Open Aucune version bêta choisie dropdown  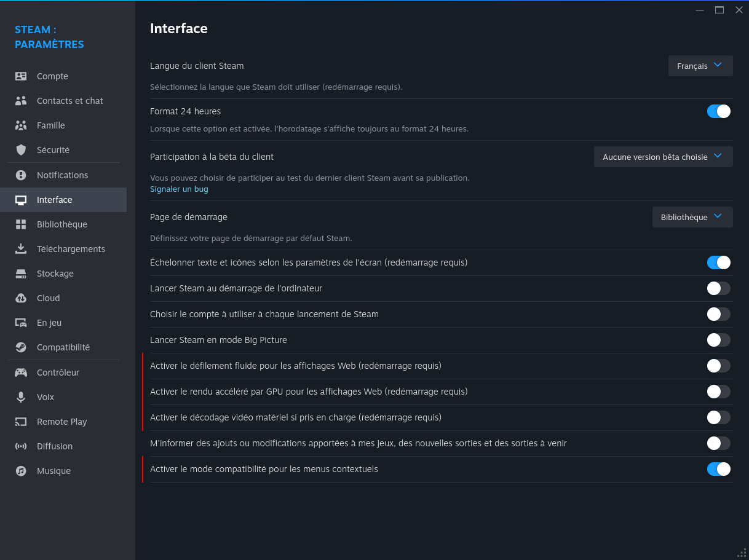click(x=664, y=157)
